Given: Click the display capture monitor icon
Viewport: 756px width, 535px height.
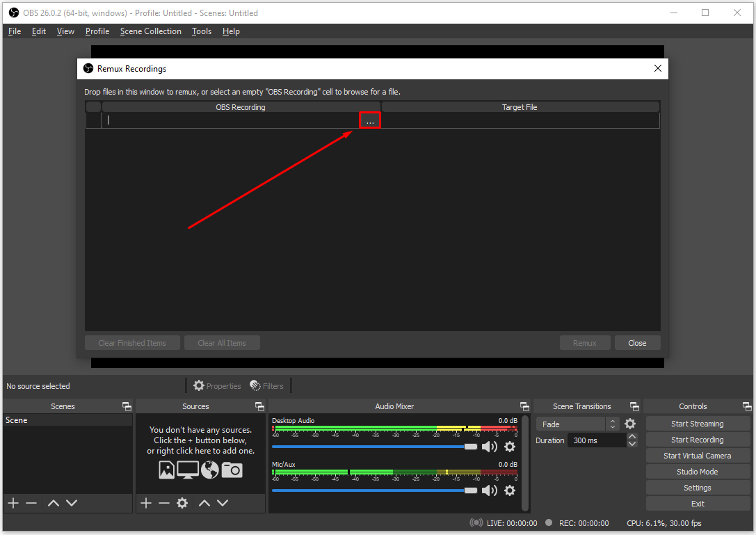Looking at the screenshot, I should pos(188,470).
